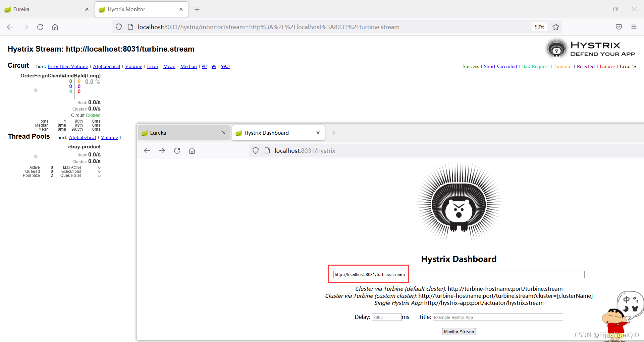
Task: Click the ebuy-product thread pool name
Action: (84, 147)
